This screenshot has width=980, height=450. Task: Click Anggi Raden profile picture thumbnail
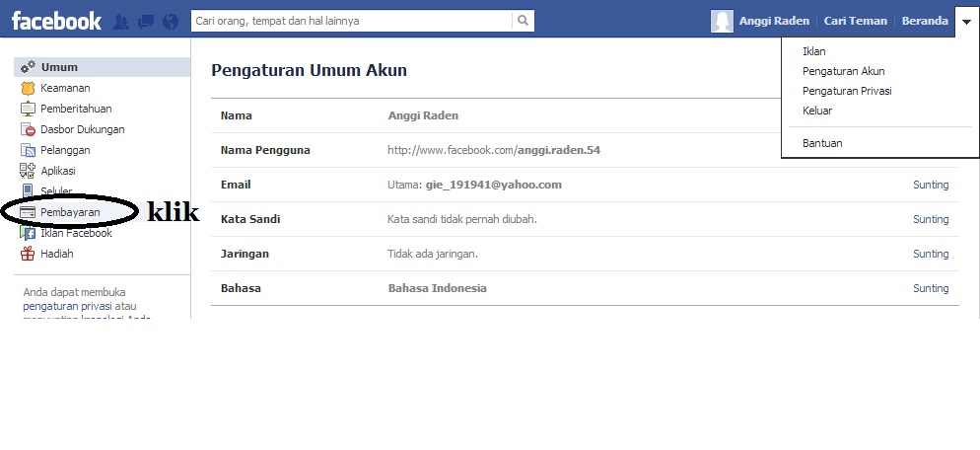pyautogui.click(x=722, y=22)
